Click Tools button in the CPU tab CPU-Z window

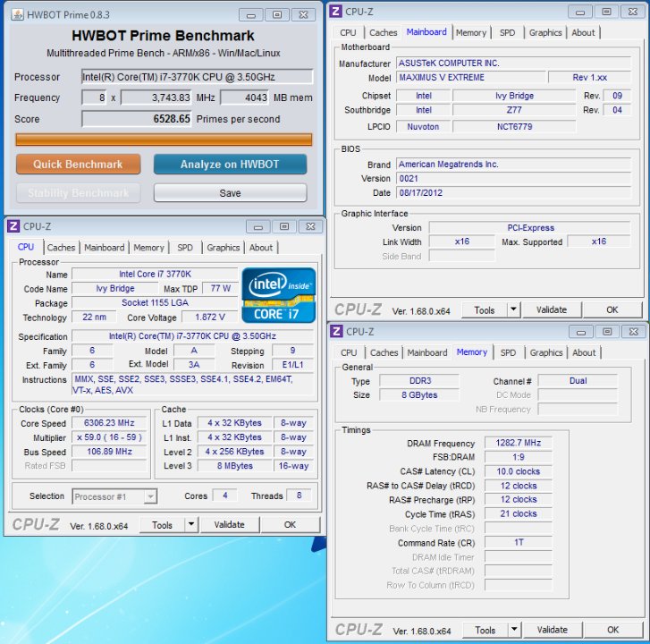(162, 525)
